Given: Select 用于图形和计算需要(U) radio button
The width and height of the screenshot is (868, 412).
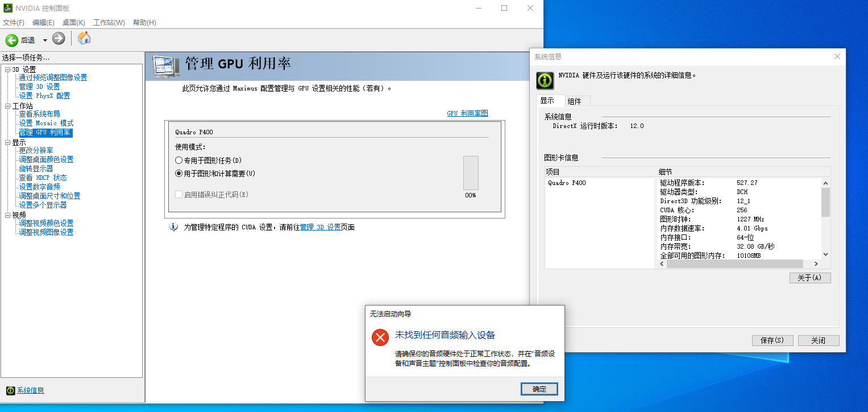Looking at the screenshot, I should point(179,174).
